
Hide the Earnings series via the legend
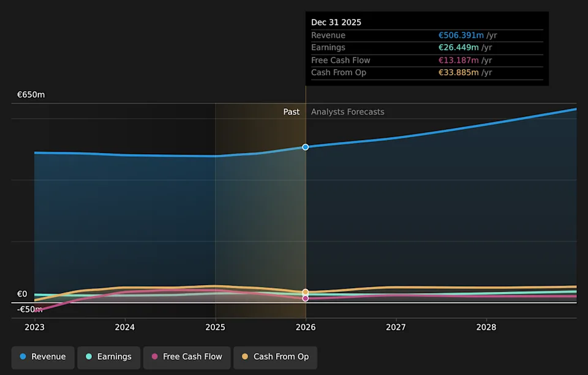[x=109, y=357]
